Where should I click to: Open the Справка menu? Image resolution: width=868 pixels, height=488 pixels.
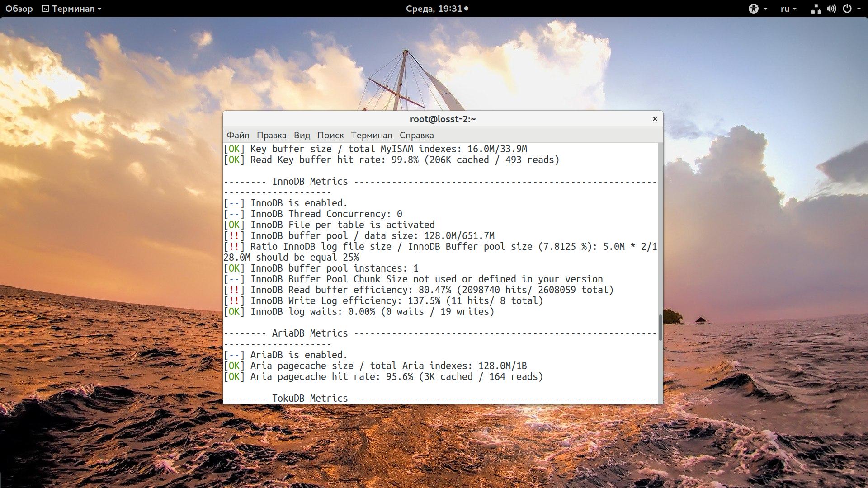(416, 135)
